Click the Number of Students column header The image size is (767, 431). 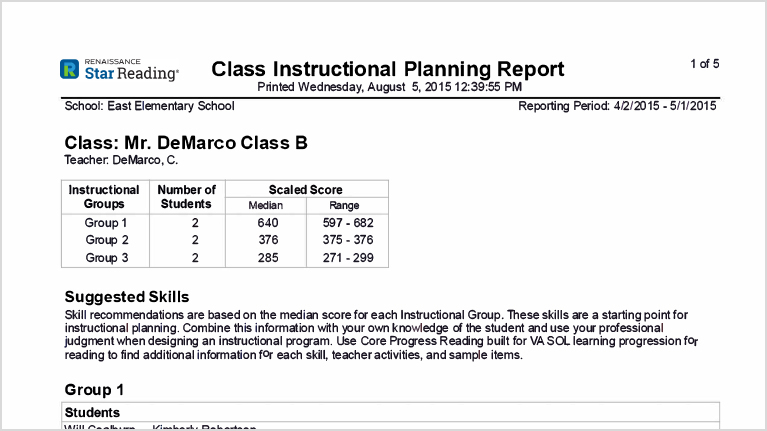coord(188,196)
